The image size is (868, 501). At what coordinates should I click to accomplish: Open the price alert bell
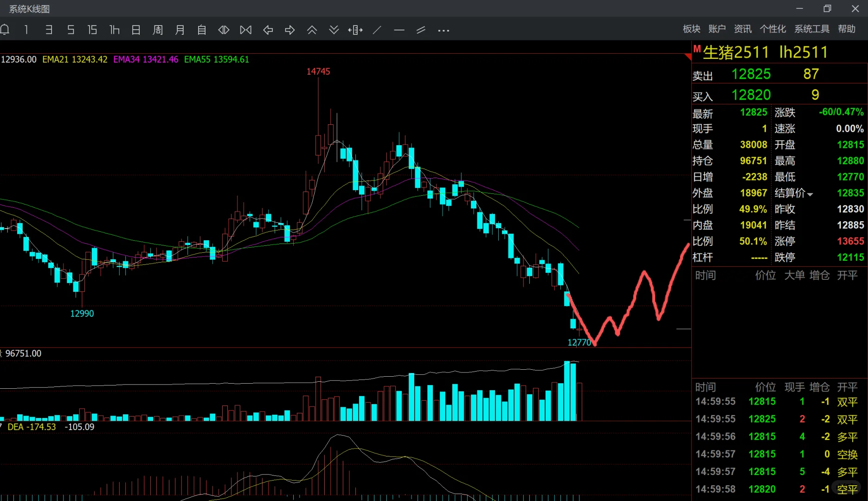5,30
